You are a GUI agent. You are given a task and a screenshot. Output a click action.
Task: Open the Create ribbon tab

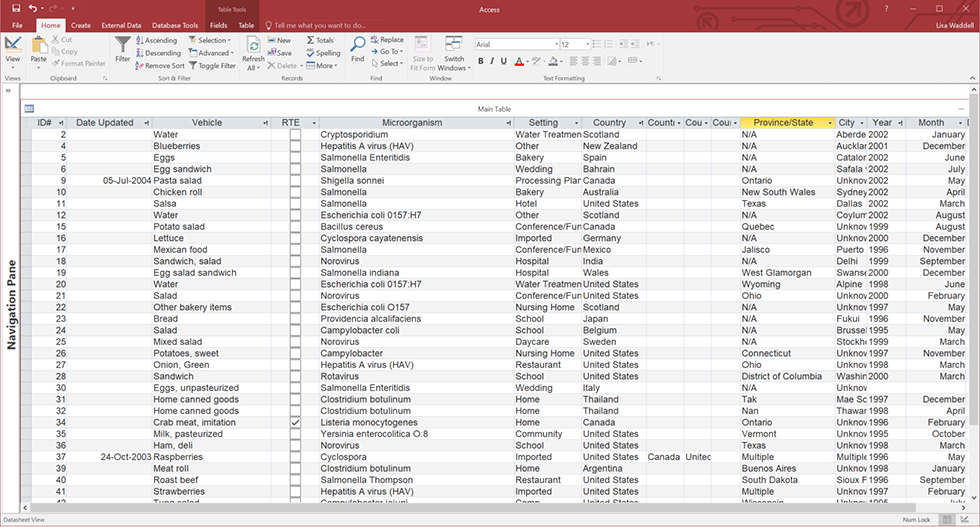tap(81, 25)
